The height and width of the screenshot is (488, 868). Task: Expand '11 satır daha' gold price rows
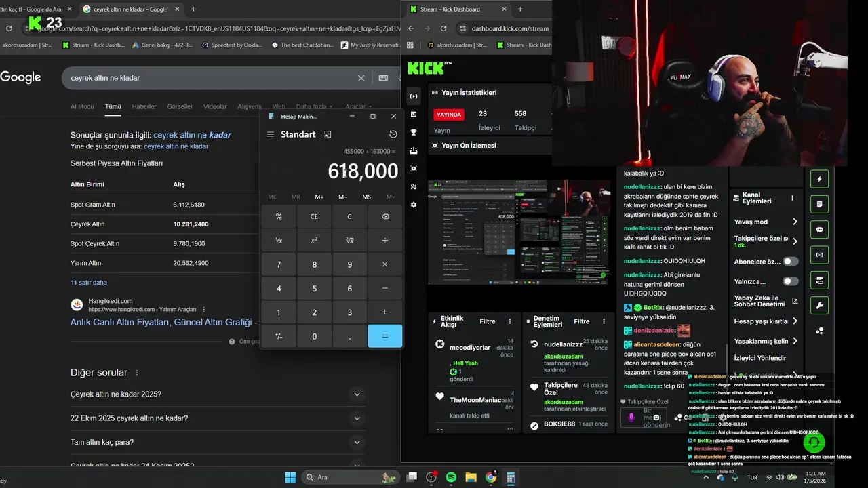[x=89, y=283]
